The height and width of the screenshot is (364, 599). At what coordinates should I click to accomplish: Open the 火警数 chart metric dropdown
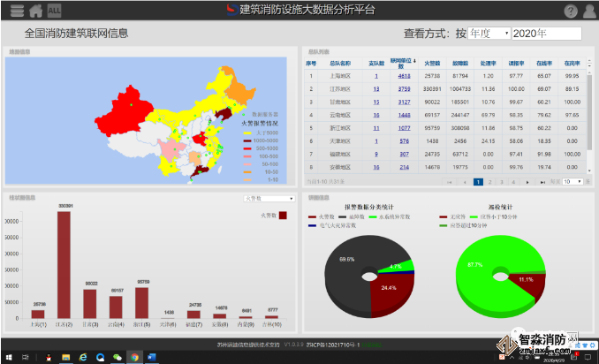click(x=269, y=199)
